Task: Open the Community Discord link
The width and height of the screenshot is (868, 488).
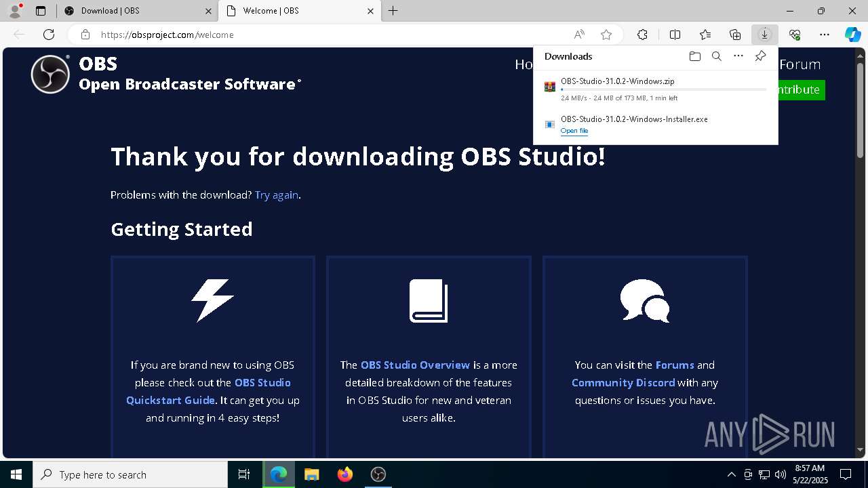Action: [623, 383]
